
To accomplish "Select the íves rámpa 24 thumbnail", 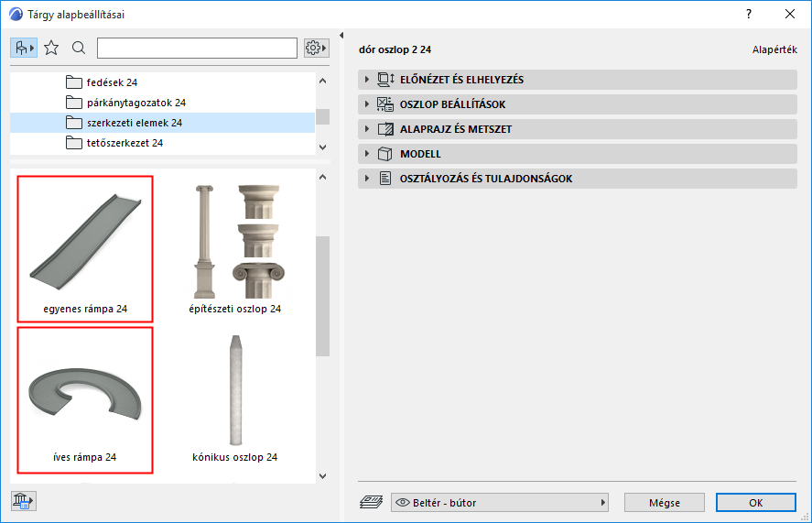I will [85, 400].
